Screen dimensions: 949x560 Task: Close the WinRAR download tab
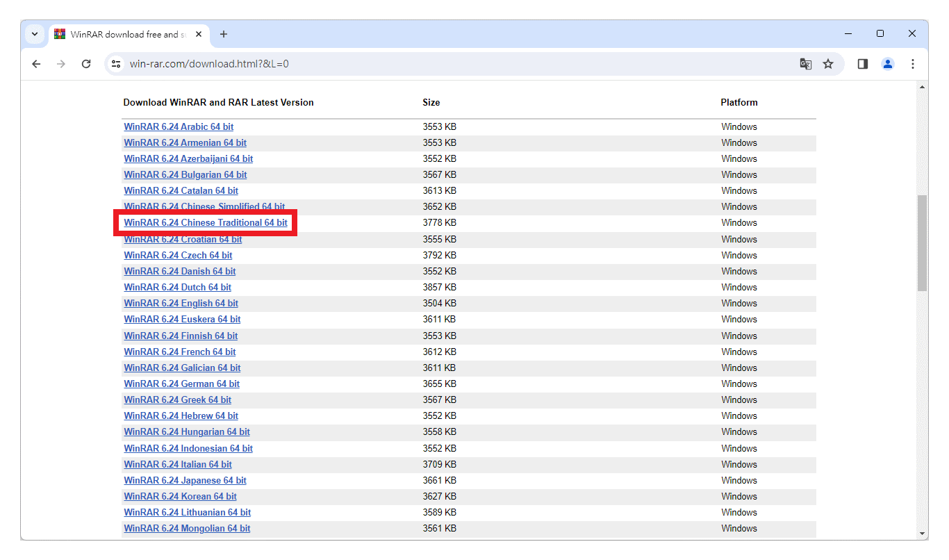(x=199, y=34)
